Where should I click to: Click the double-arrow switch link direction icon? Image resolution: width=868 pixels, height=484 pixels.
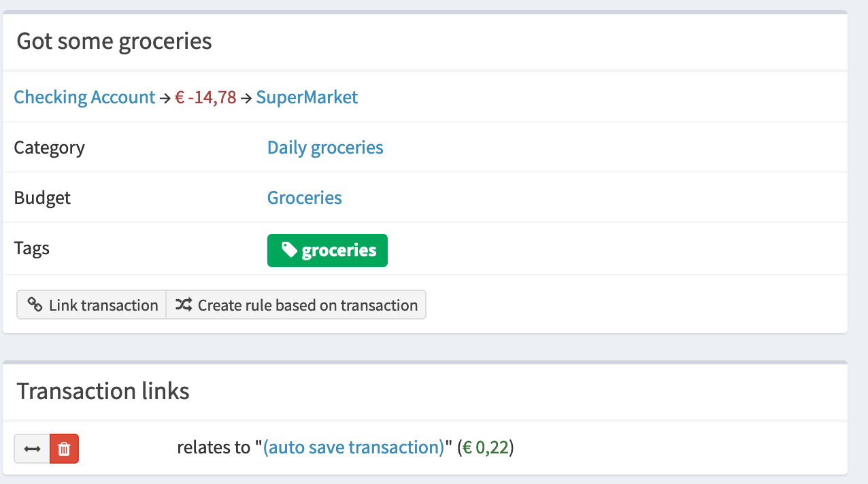pyautogui.click(x=32, y=449)
